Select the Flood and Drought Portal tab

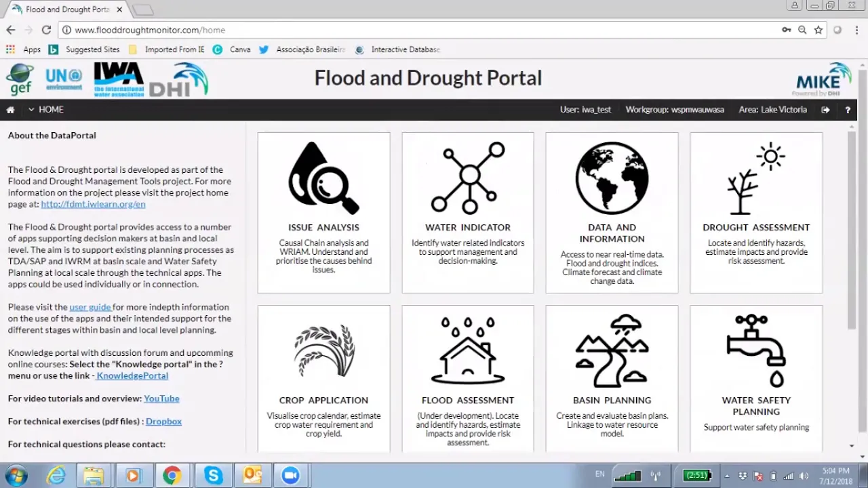66,9
